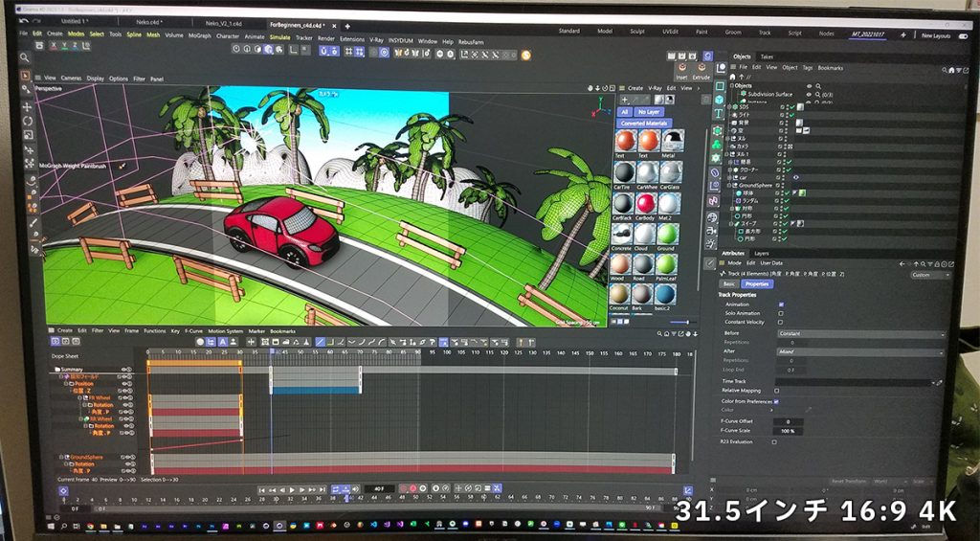Select the CarBody red material swatch
Viewport: 980px width, 541px height.
point(646,203)
